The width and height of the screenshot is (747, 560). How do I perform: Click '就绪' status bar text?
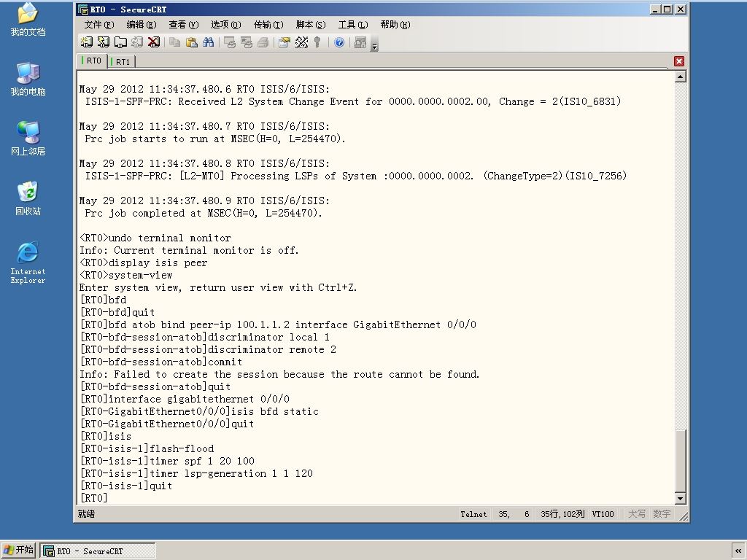[86, 514]
